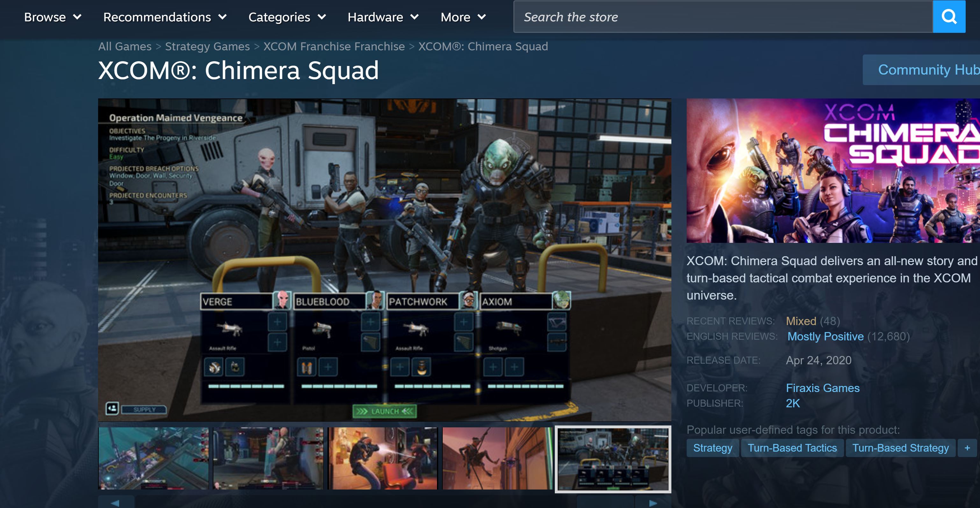
Task: Click into the Search the store field
Action: (723, 17)
